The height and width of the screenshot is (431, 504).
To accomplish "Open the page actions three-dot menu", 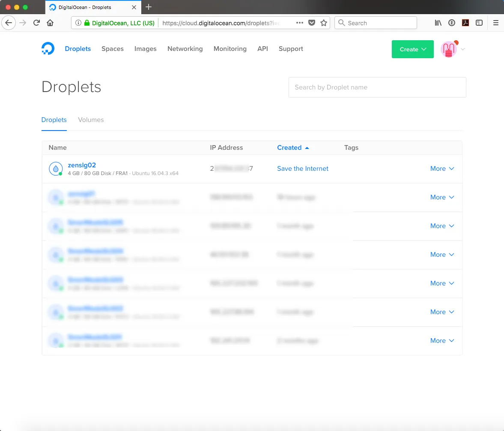I will (x=300, y=23).
